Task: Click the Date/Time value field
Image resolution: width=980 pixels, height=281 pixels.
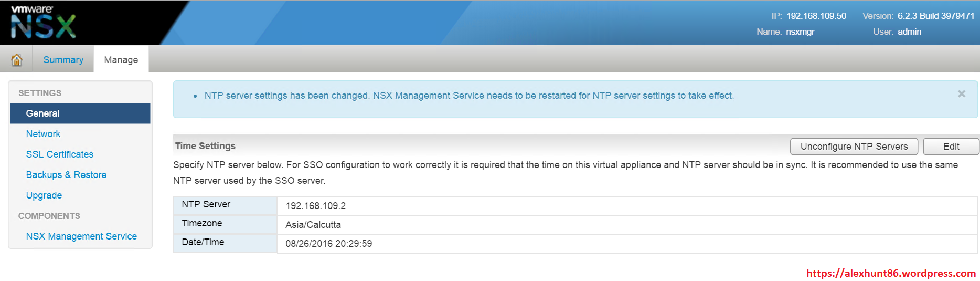Action: pyautogui.click(x=329, y=244)
